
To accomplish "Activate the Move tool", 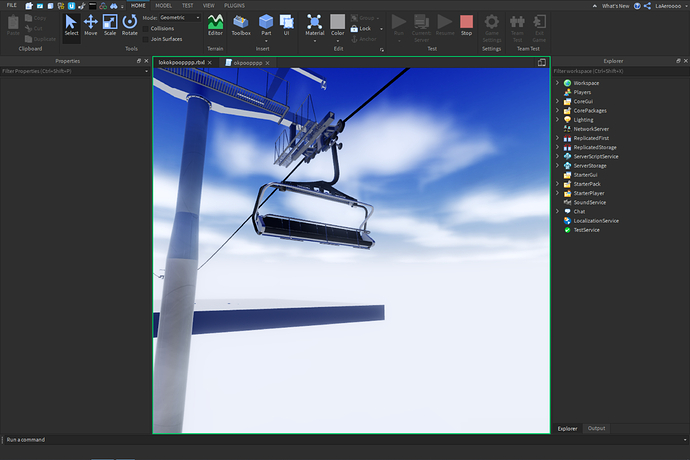I will [91, 26].
